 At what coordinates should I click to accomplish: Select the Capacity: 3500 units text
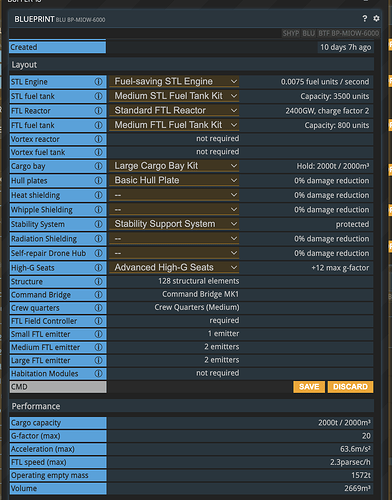[x=335, y=96]
